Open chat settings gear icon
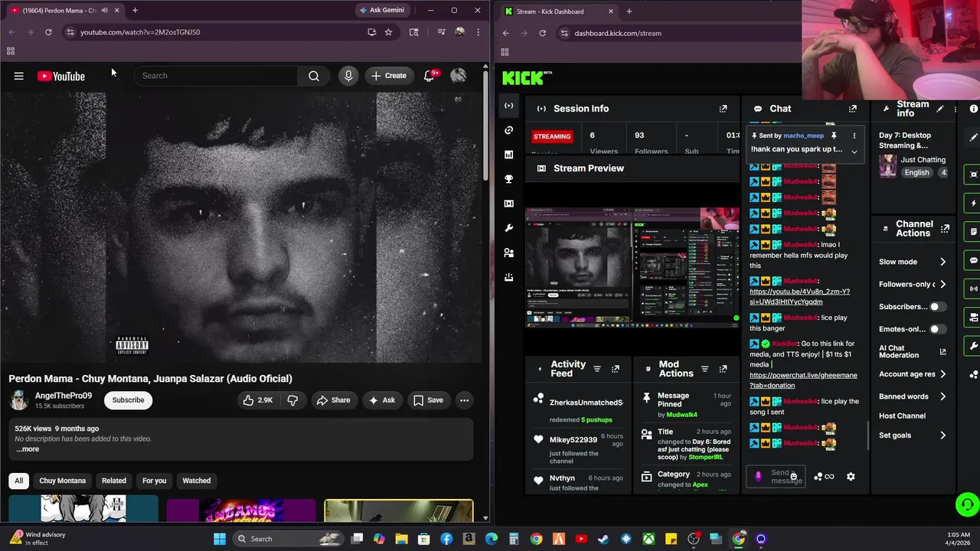980x551 pixels. (x=851, y=477)
